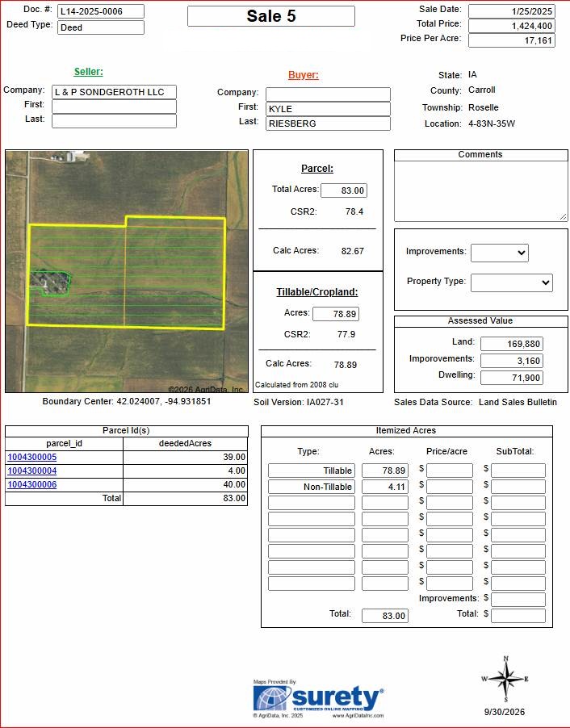
Task: Open parcel link 1004300006
Action: coord(32,484)
